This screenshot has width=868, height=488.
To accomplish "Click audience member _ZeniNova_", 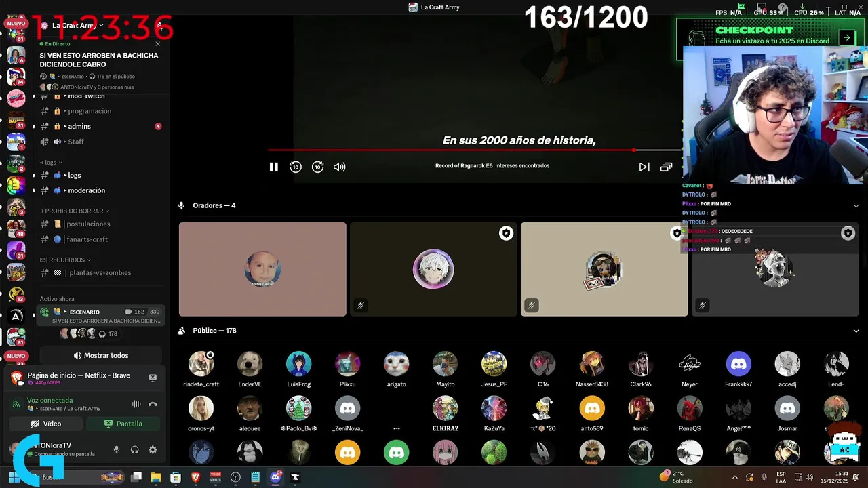I will click(x=348, y=413).
